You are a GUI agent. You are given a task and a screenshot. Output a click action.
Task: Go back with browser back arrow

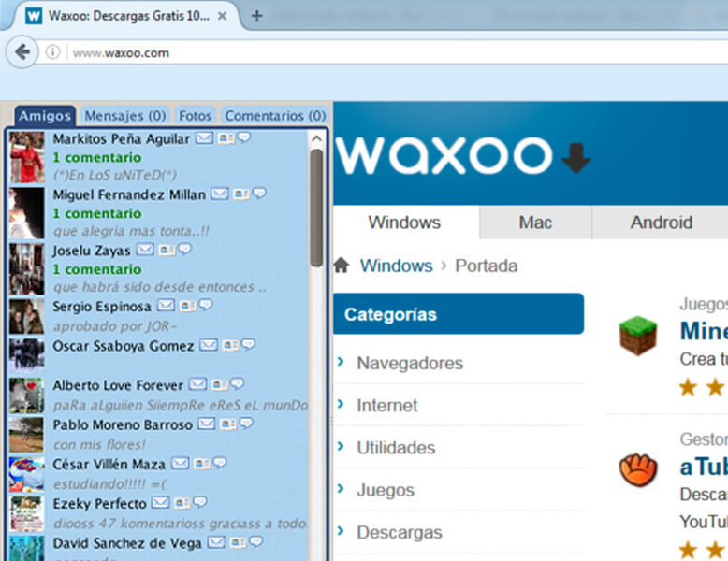(x=22, y=52)
